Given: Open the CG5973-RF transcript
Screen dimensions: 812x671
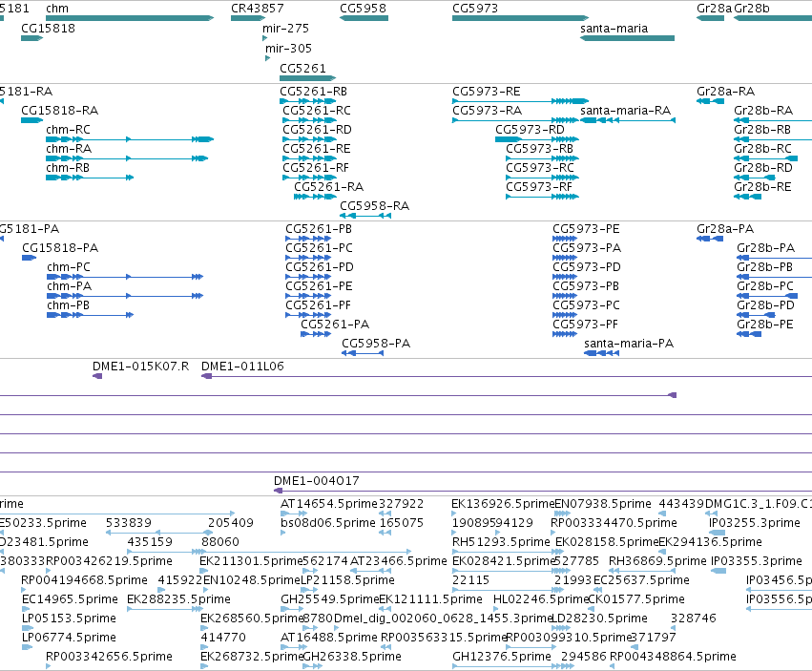Looking at the screenshot, I should tap(542, 197).
